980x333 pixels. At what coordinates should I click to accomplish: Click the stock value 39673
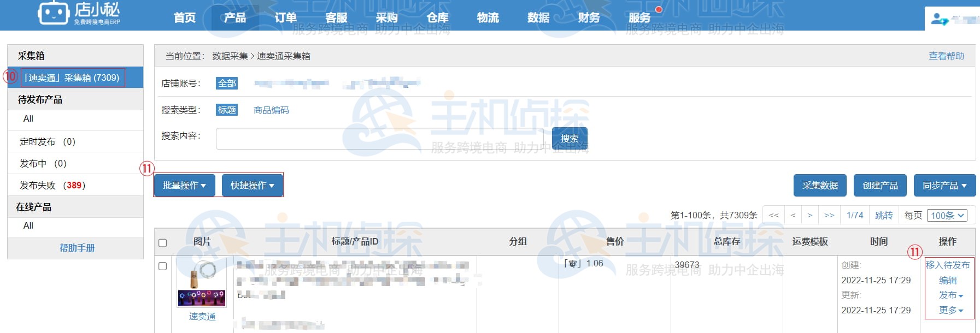pyautogui.click(x=687, y=265)
